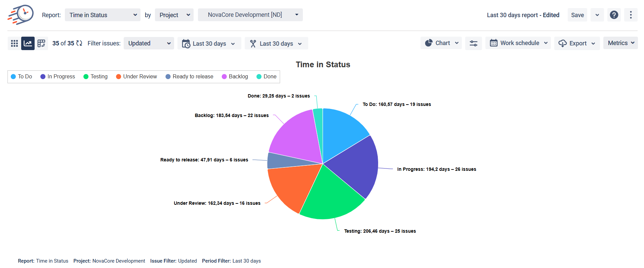Toggle the Backlog legend entry
Viewport: 644px width, 268px height.
pyautogui.click(x=235, y=77)
